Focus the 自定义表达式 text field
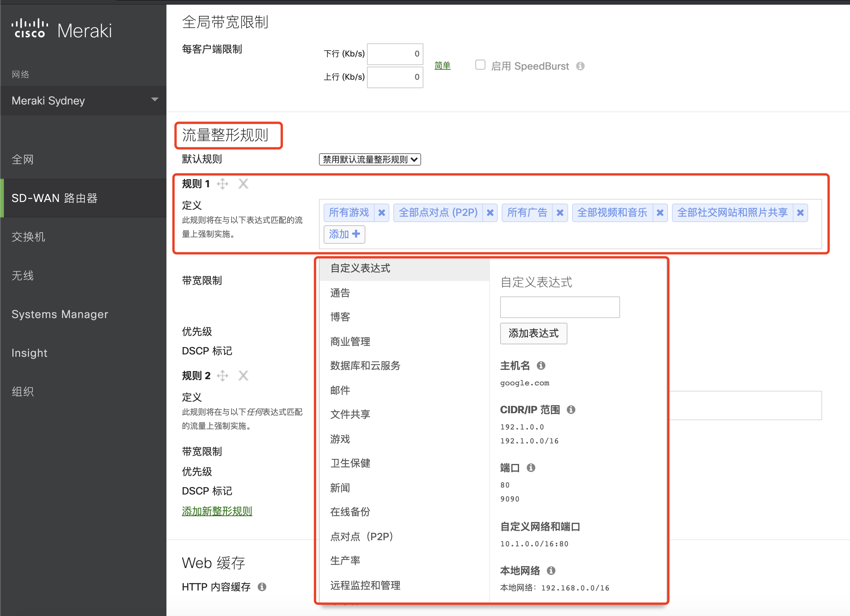The width and height of the screenshot is (850, 616). [x=560, y=308]
